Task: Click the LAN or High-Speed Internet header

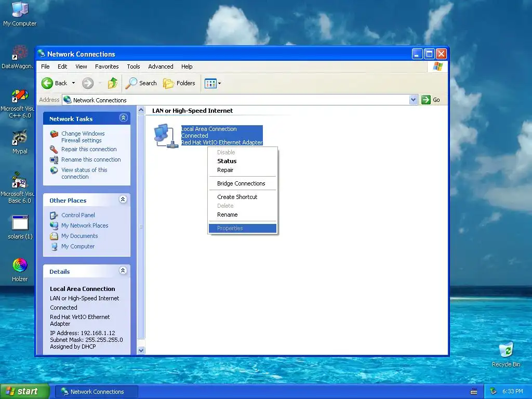Action: [192, 111]
